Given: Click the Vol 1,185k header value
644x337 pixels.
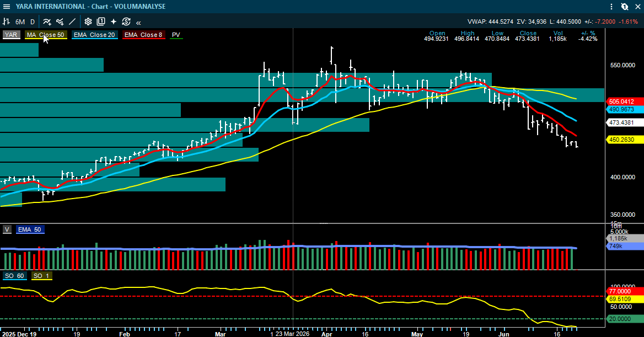Looking at the screenshot, I should (558, 39).
